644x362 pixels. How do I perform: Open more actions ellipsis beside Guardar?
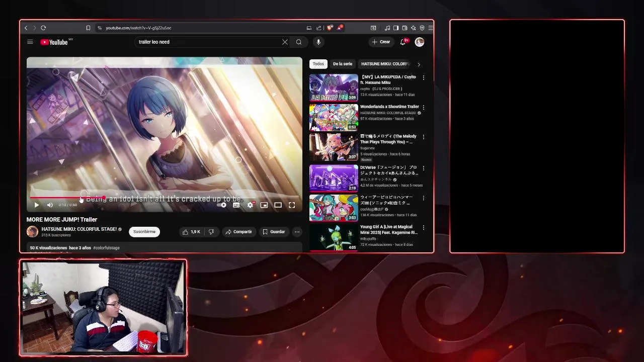pyautogui.click(x=297, y=232)
